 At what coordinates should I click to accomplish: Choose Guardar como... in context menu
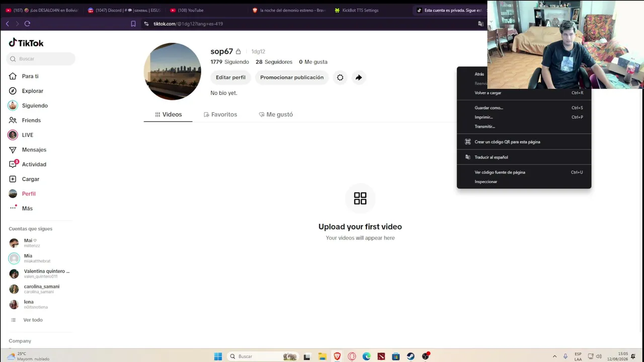(x=524, y=108)
